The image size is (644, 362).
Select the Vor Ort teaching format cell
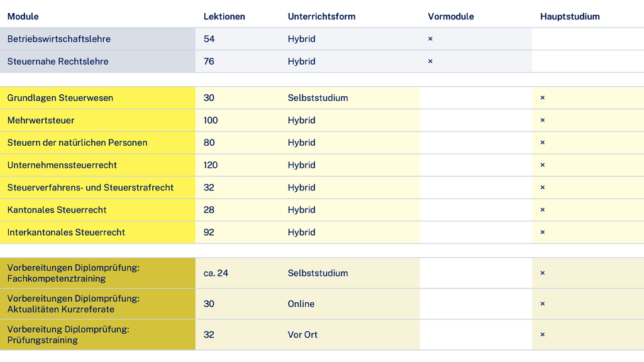tap(303, 335)
